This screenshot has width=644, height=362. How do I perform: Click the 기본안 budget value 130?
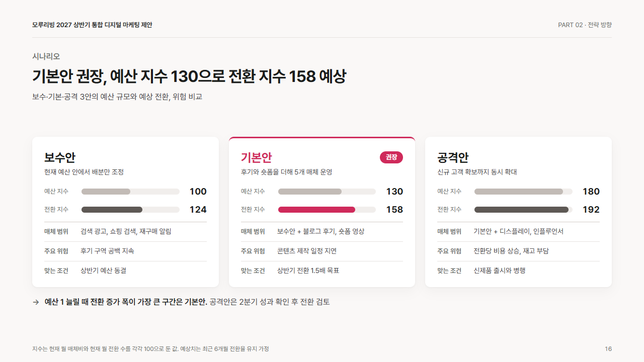tap(394, 192)
